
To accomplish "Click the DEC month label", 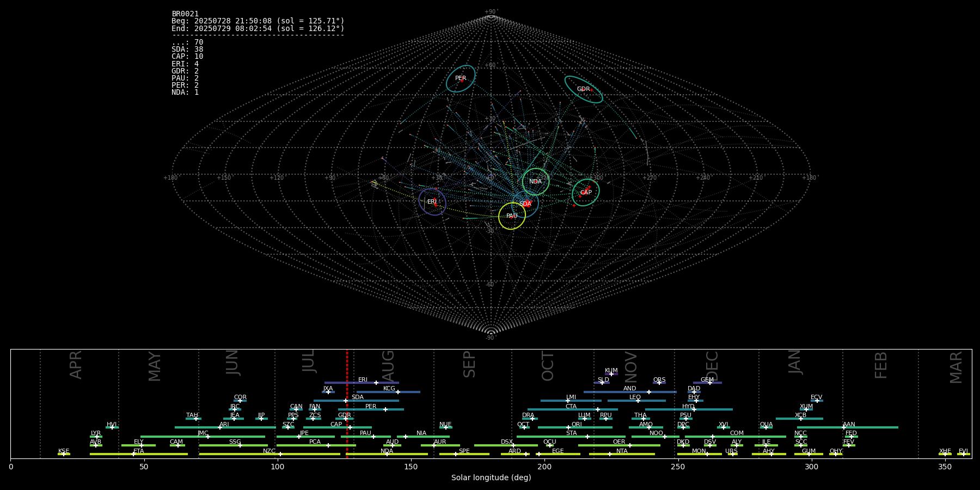I will pos(712,365).
